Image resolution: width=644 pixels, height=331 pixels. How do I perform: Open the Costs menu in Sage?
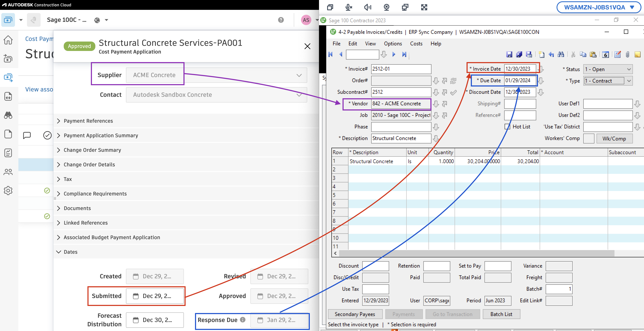click(416, 43)
